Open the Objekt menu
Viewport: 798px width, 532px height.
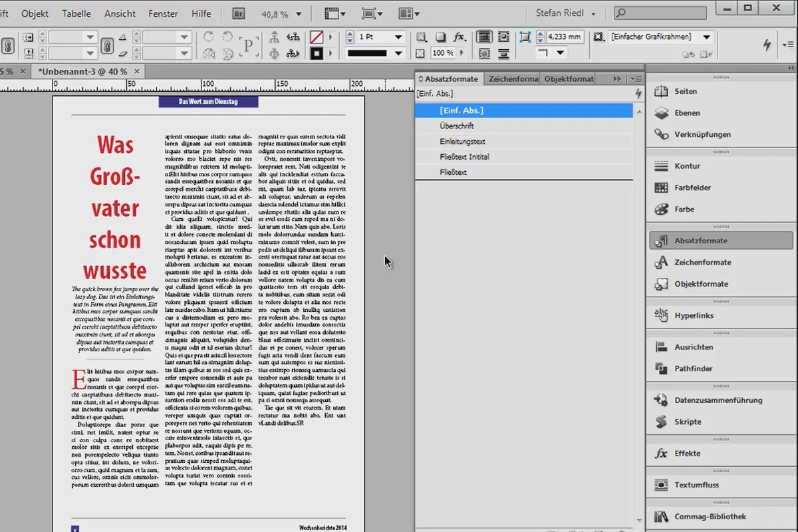[35, 13]
